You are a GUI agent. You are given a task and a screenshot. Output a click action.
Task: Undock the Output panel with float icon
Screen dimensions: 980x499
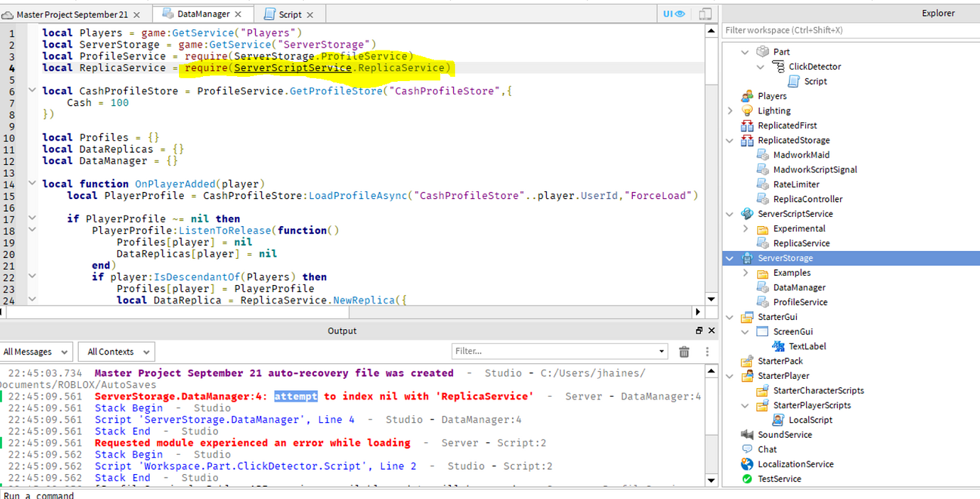pos(699,331)
